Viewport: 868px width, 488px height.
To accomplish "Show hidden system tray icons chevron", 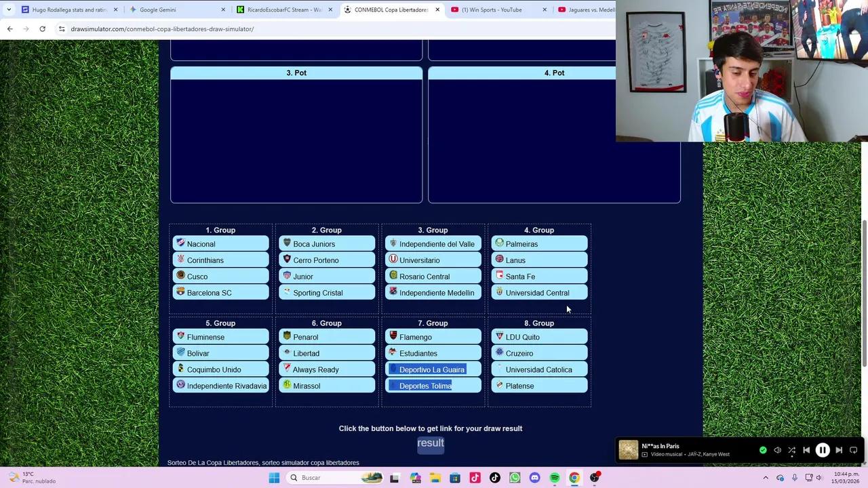I will (766, 478).
